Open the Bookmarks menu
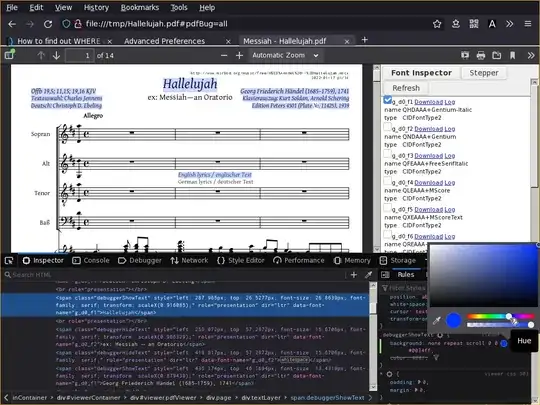The width and height of the screenshot is (540, 405). click(140, 8)
